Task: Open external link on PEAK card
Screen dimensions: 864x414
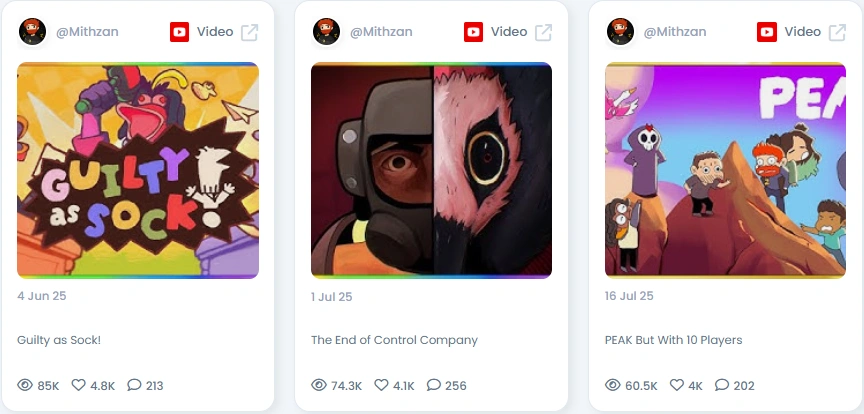Action: [838, 33]
